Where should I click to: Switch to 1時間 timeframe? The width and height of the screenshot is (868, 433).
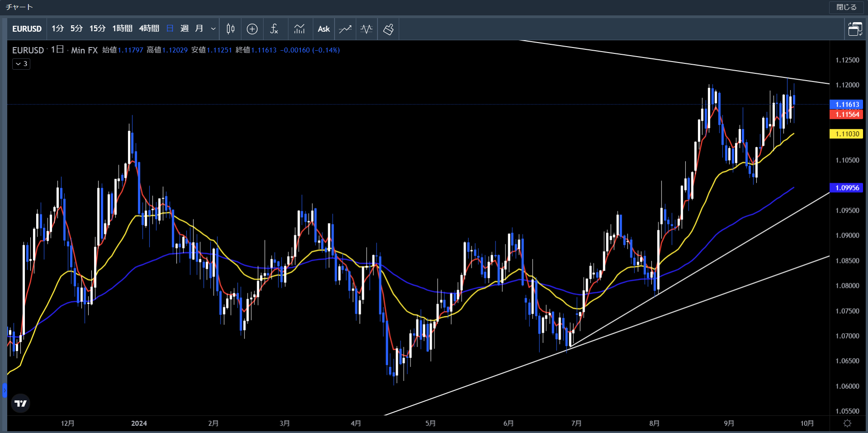pyautogui.click(x=122, y=29)
